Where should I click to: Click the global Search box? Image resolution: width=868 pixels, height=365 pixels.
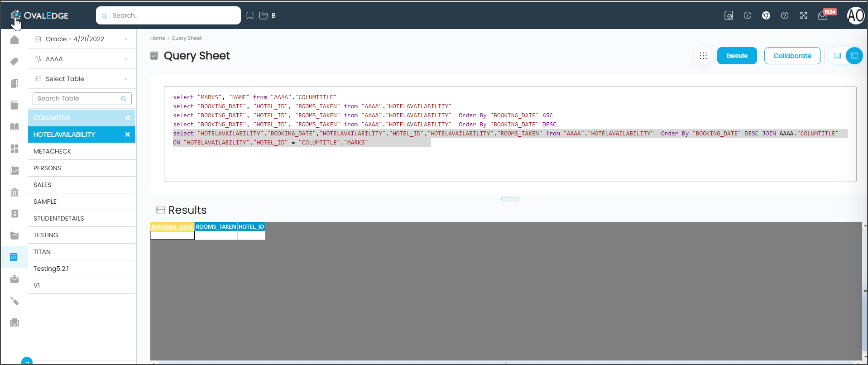[168, 15]
